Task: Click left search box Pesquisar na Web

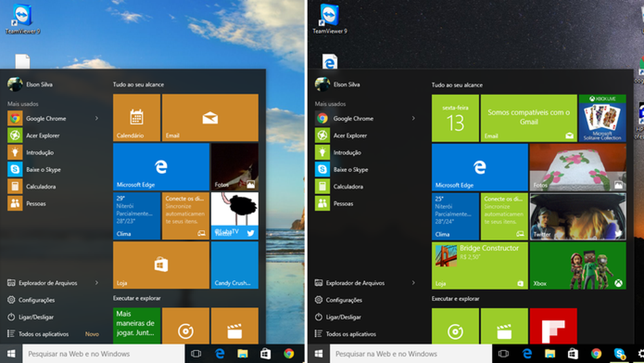Action: coord(103,354)
